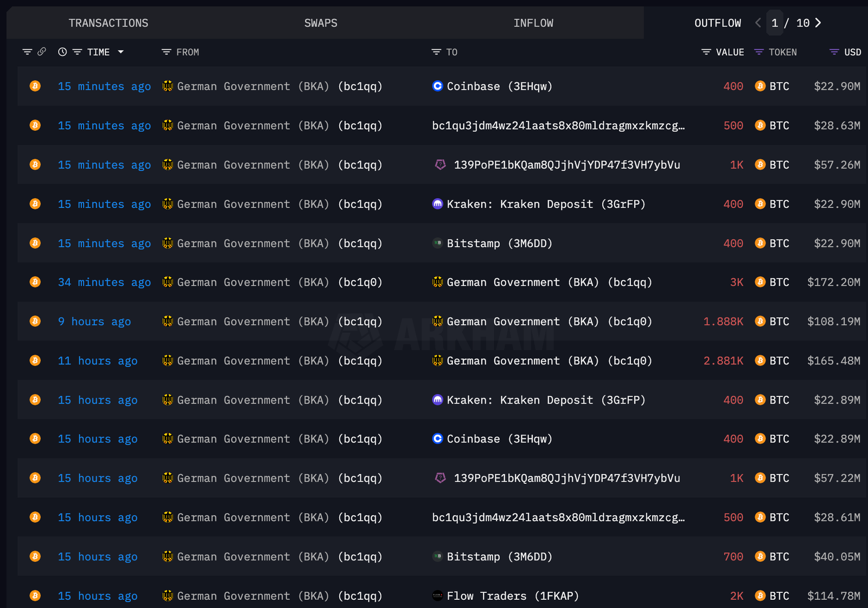Click the clock icon beside TIME
The image size is (868, 608).
[x=62, y=52]
